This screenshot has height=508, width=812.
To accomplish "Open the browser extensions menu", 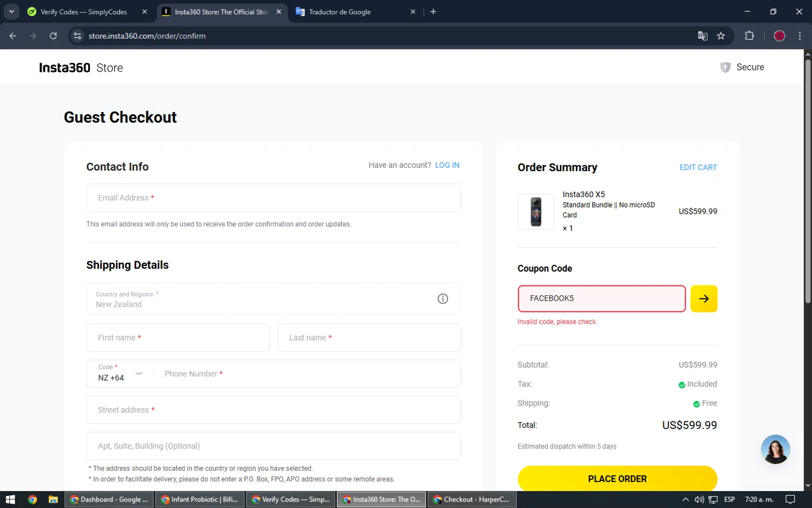I will (749, 36).
